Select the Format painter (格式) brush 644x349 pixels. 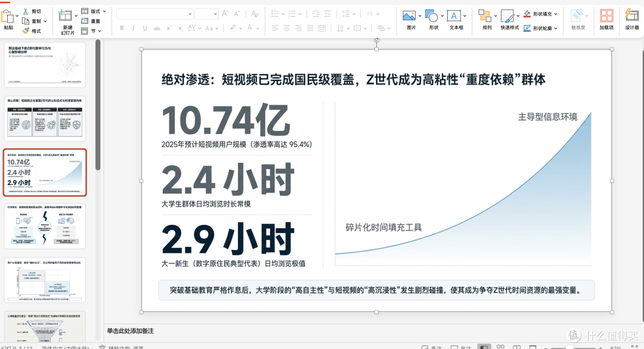point(26,30)
